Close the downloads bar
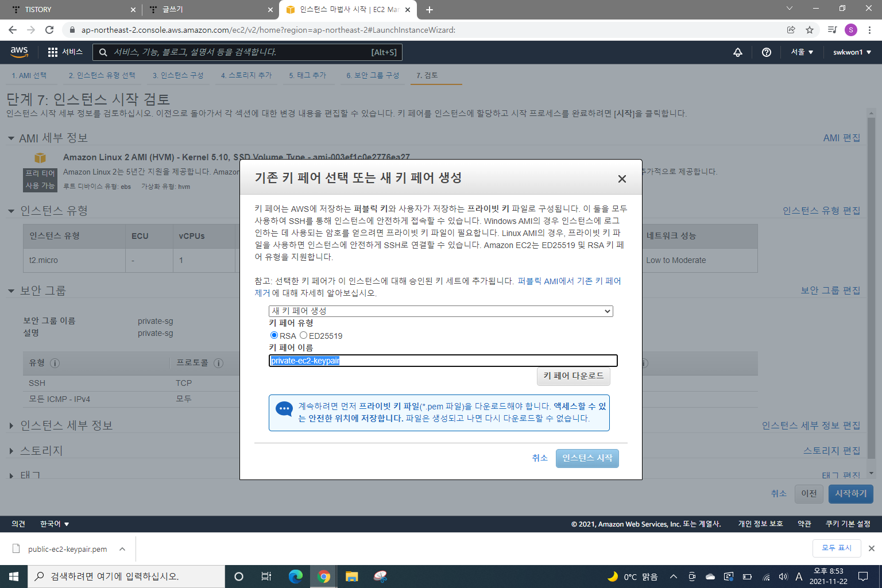The image size is (882, 588). [x=871, y=548]
